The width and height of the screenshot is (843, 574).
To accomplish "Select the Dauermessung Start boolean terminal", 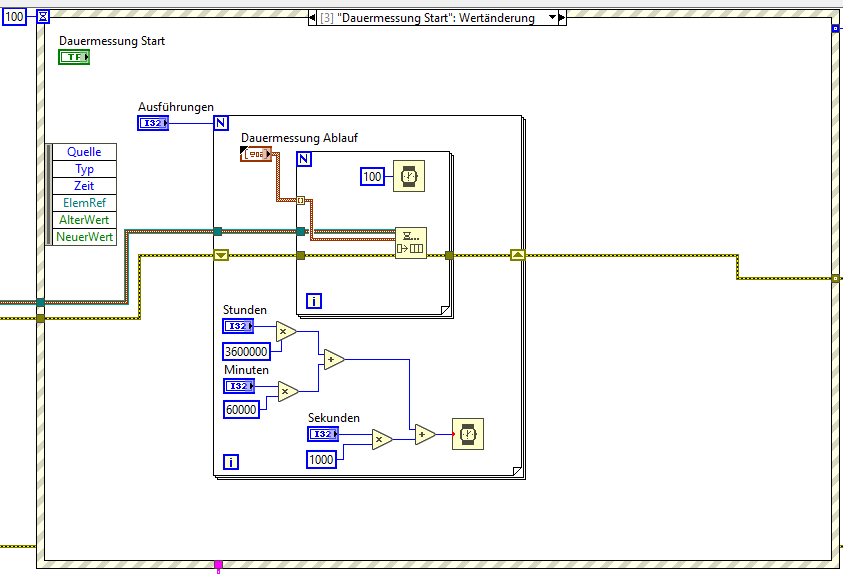I will pyautogui.click(x=74, y=57).
